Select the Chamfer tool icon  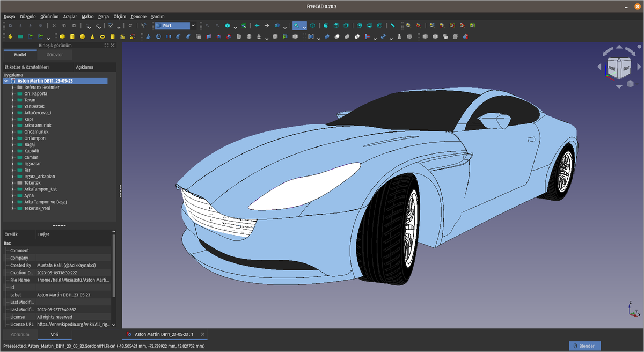pyautogui.click(x=188, y=36)
